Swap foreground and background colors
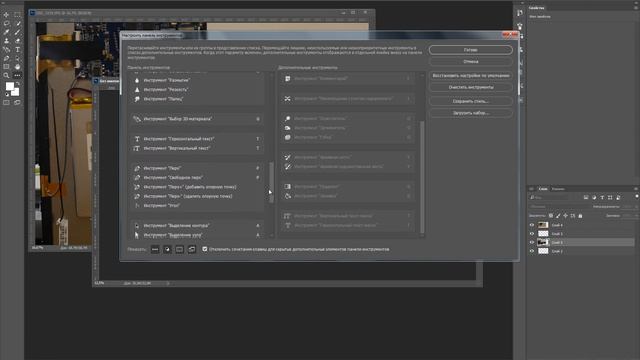 tap(18, 84)
